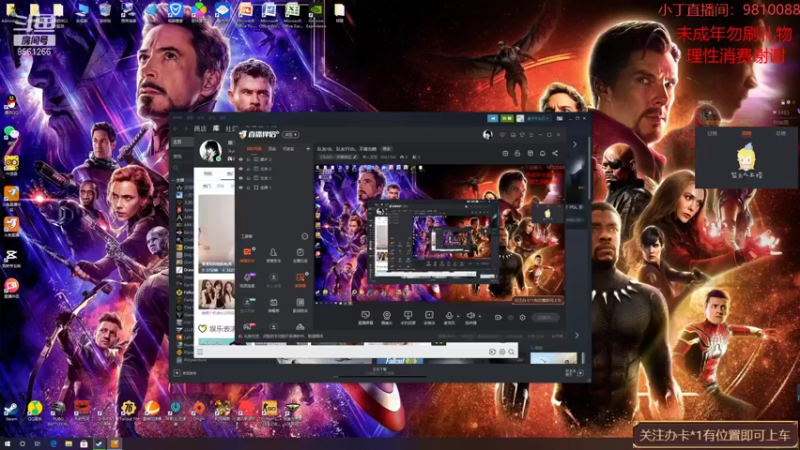Image resolution: width=800 pixels, height=450 pixels.
Task: Click the start live button in the streaming app
Action: (x=545, y=317)
